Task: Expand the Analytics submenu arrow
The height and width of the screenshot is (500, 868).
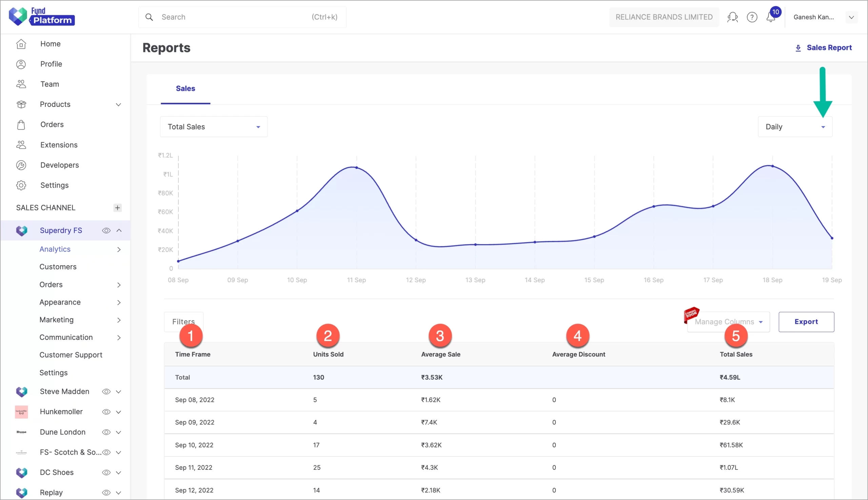Action: pos(119,249)
